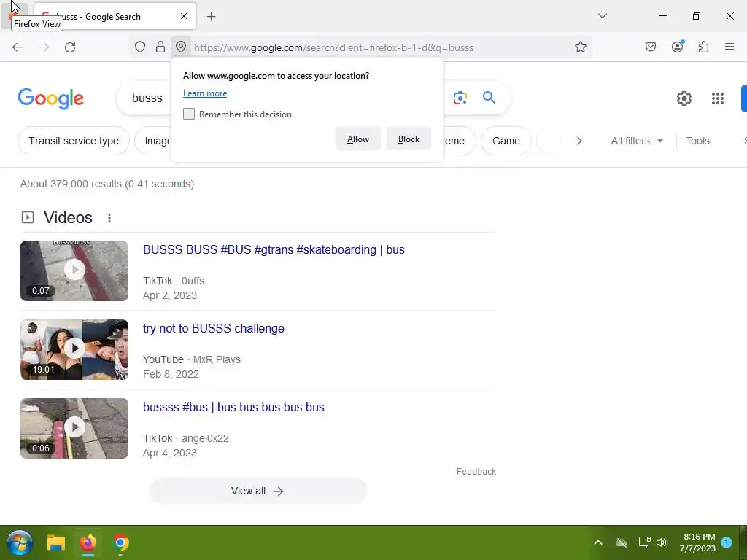Allow location access for google.com
Viewport: 747px width, 560px height.
tap(358, 139)
